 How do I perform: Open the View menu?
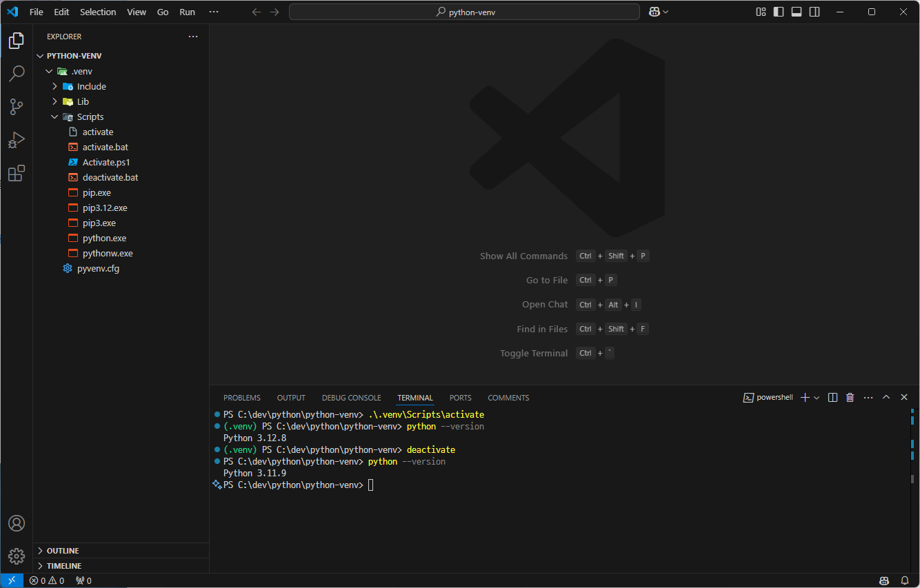(137, 12)
